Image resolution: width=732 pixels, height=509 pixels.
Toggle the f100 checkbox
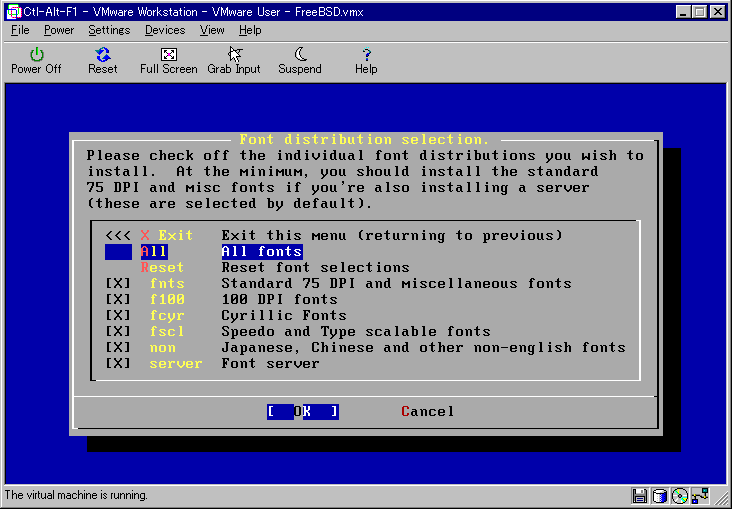[118, 299]
